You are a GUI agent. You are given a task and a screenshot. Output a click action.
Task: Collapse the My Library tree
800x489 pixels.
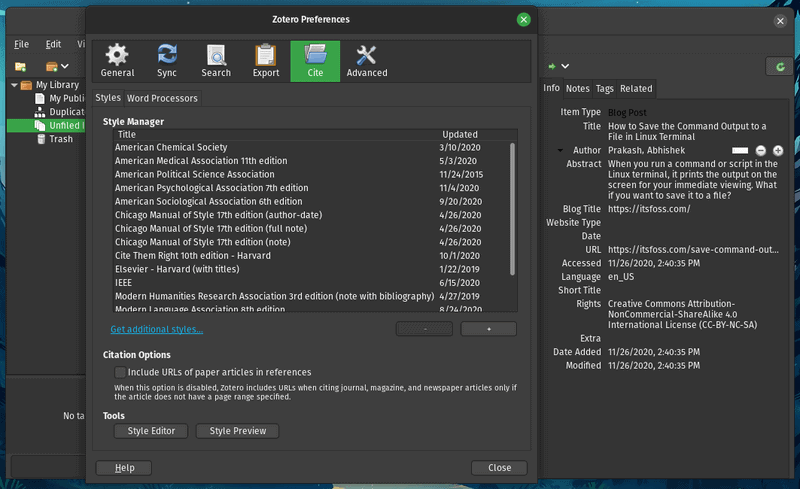[x=14, y=85]
